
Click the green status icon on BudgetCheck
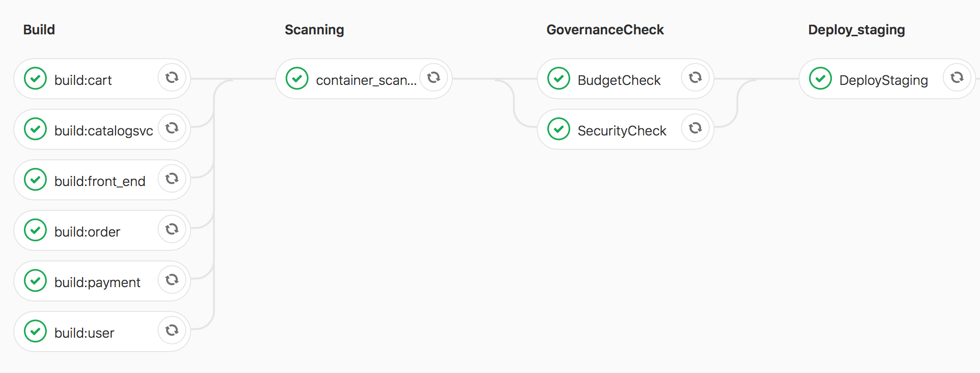coord(559,78)
